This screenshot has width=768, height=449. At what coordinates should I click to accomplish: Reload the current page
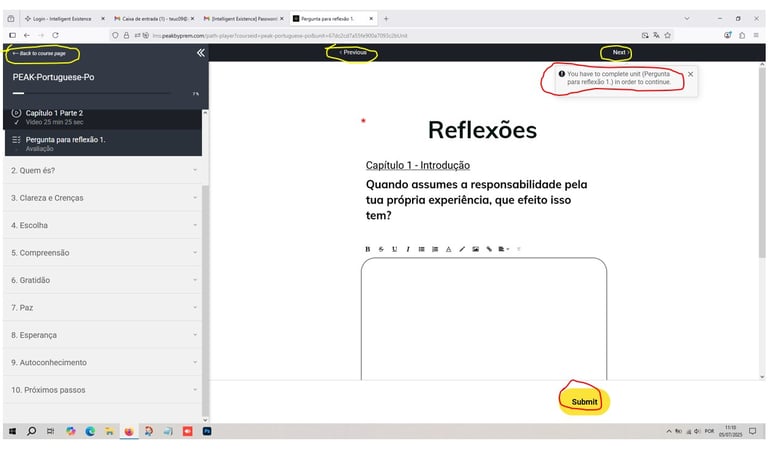pos(55,35)
